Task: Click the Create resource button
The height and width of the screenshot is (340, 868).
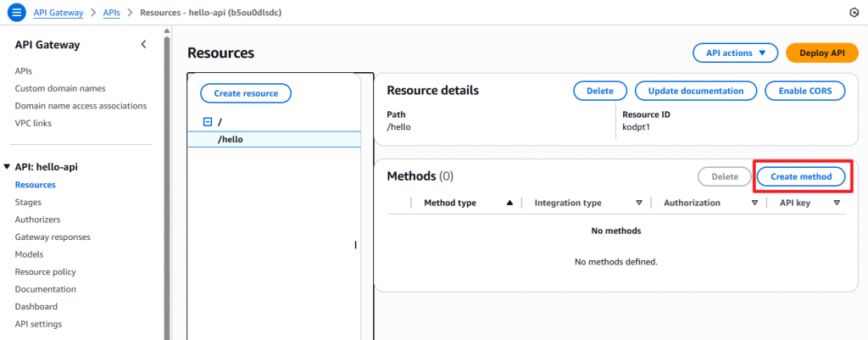Action: click(245, 93)
